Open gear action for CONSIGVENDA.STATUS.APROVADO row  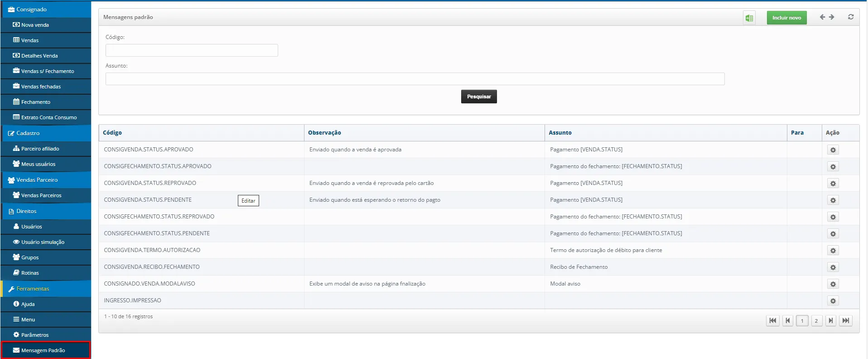[x=833, y=150]
